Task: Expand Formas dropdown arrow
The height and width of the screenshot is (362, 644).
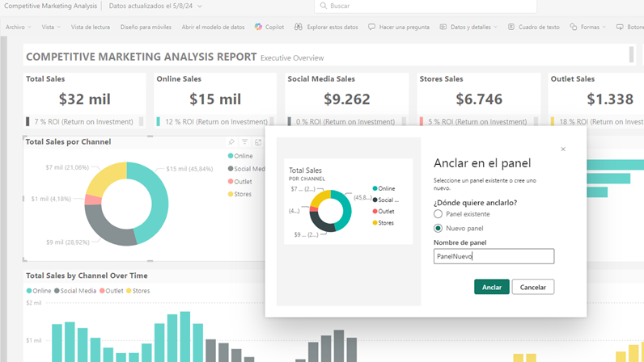Action: pos(604,27)
